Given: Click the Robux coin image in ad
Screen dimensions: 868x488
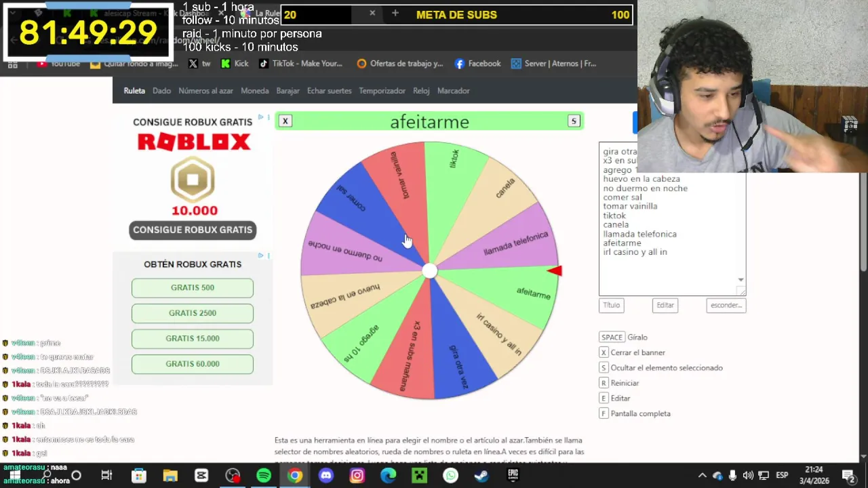Looking at the screenshot, I should [193, 180].
